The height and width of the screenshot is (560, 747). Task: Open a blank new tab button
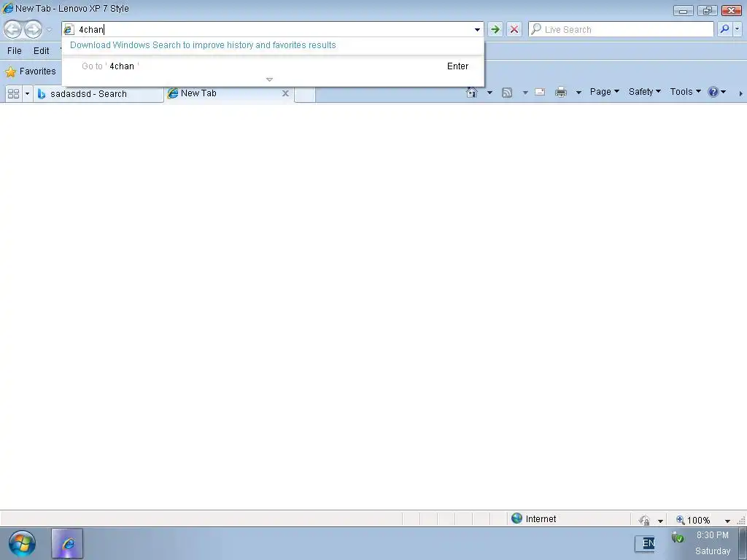tap(305, 94)
